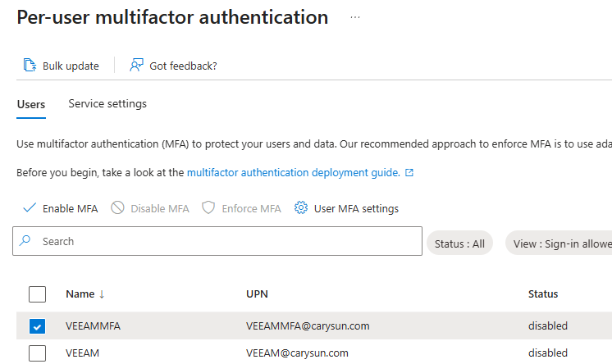Open the ellipsis menu beside page title
Viewport: 612px width, 364px height.
tap(355, 17)
